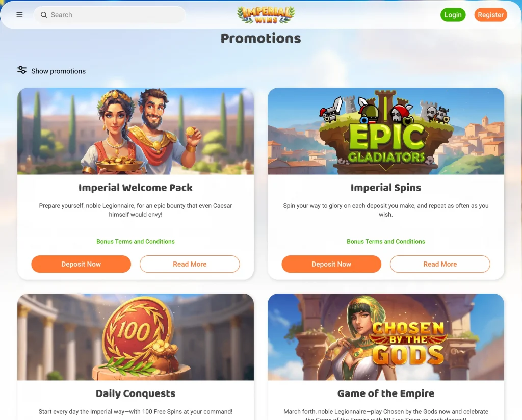Select the Daily Conquests promotion title
522x420 pixels.
click(x=136, y=393)
